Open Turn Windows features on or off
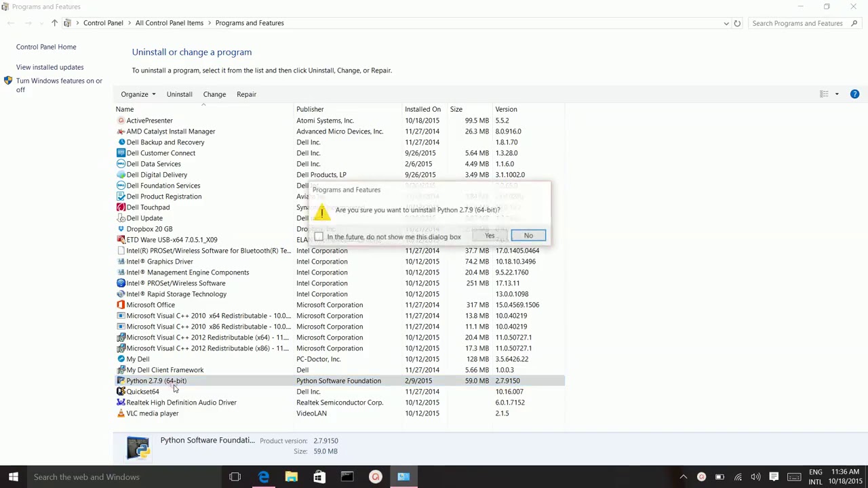The width and height of the screenshot is (868, 488). pos(59,85)
